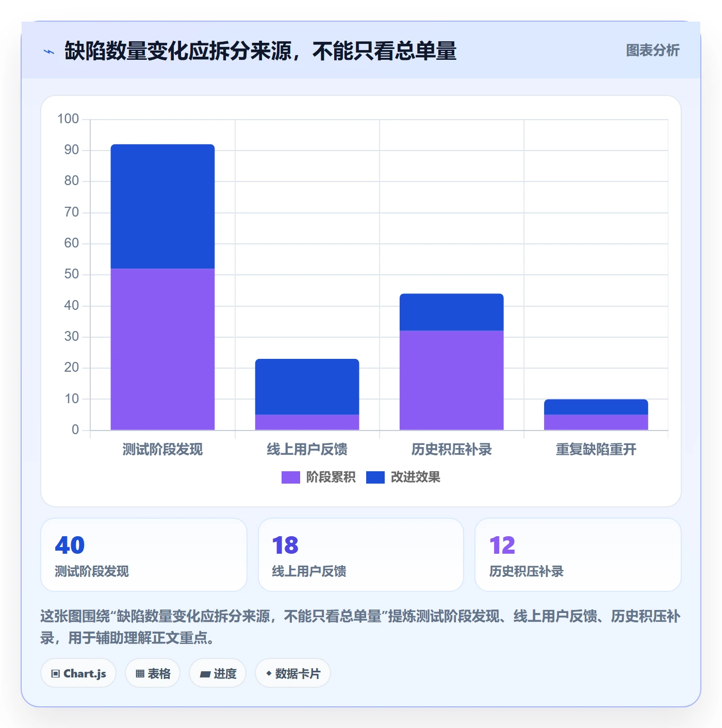This screenshot has width=722, height=728.
Task: Click the description paragraph starting with 这张图围绕
Action: [360, 627]
